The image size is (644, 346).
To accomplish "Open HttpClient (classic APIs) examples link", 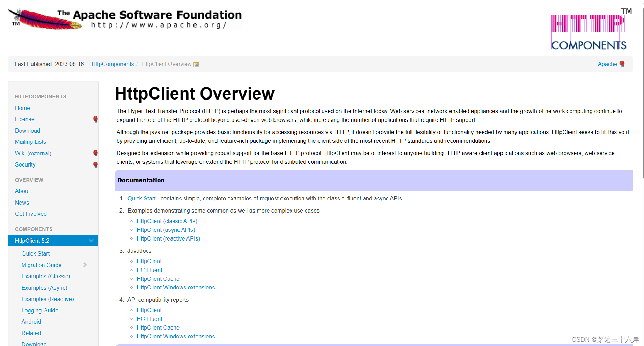I will (x=167, y=221).
